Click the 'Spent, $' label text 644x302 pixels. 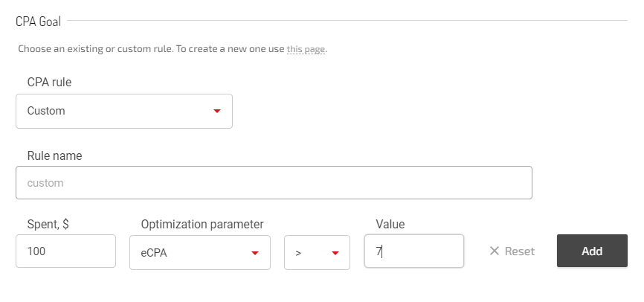[x=48, y=225]
